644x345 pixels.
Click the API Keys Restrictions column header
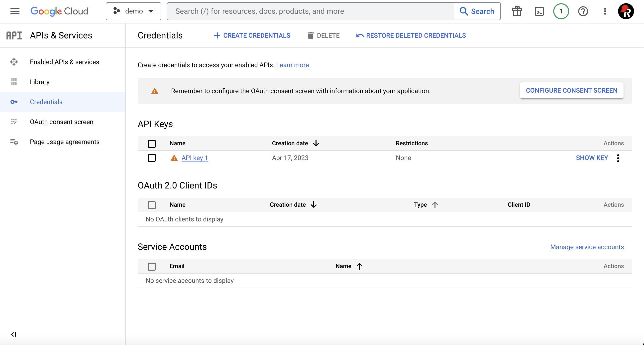point(412,143)
